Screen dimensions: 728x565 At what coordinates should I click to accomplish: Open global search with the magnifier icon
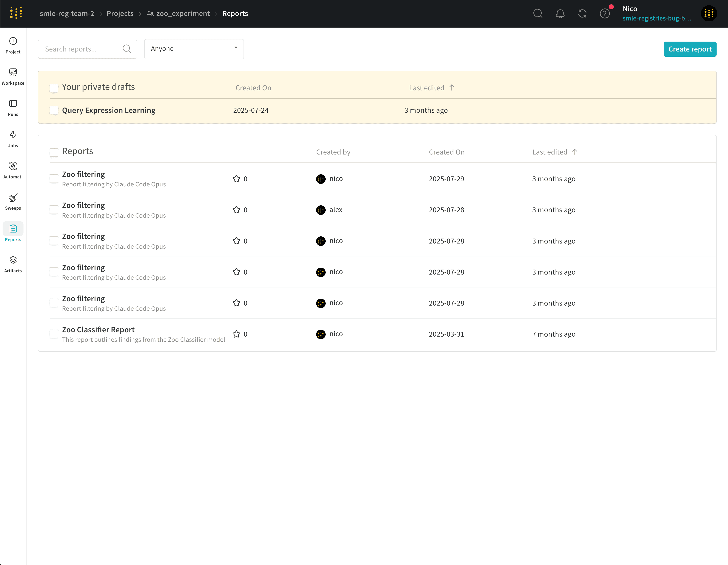538,14
